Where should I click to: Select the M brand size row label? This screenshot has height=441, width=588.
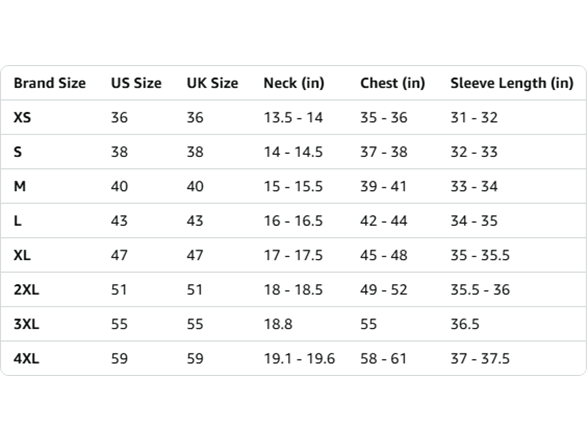20,186
